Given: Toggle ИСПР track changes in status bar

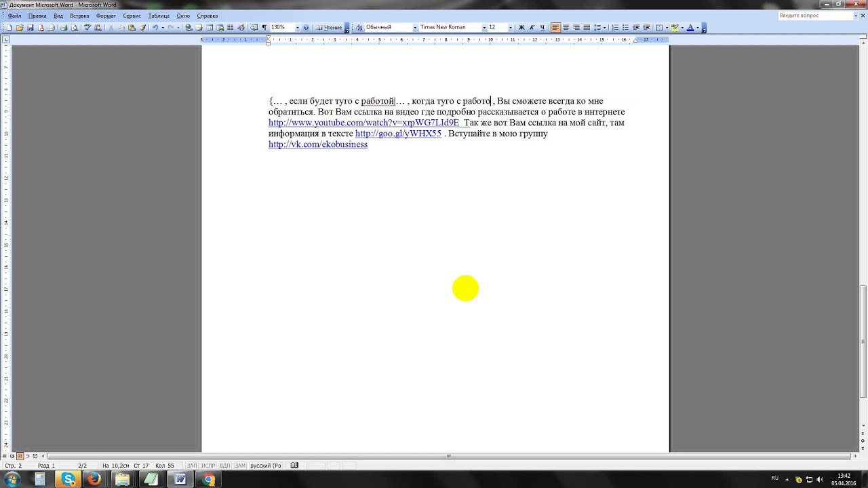Looking at the screenshot, I should [x=208, y=466].
